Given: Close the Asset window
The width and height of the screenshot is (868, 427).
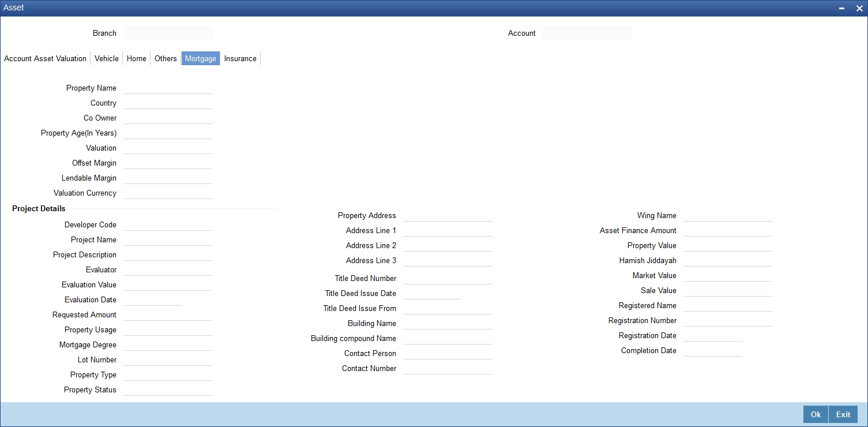Looking at the screenshot, I should point(859,8).
